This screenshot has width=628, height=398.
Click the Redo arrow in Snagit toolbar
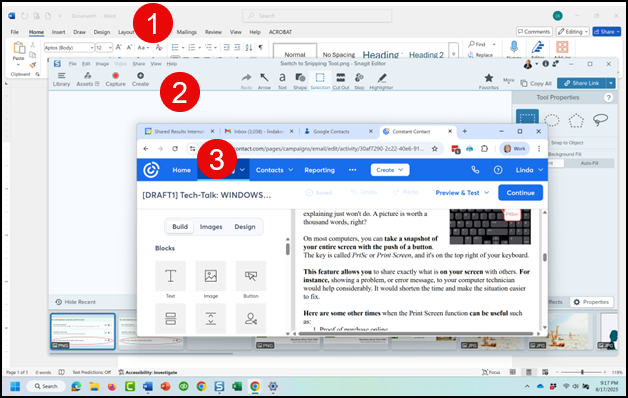click(246, 81)
